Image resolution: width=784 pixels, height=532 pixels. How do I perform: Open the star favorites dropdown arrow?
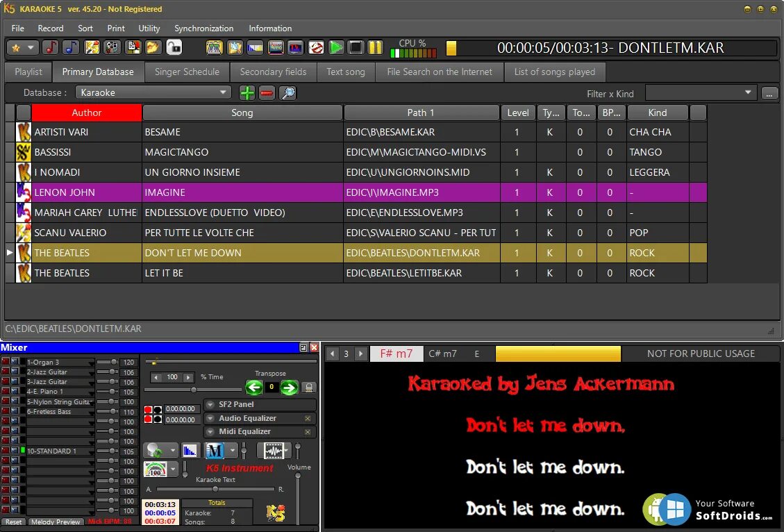(x=31, y=47)
